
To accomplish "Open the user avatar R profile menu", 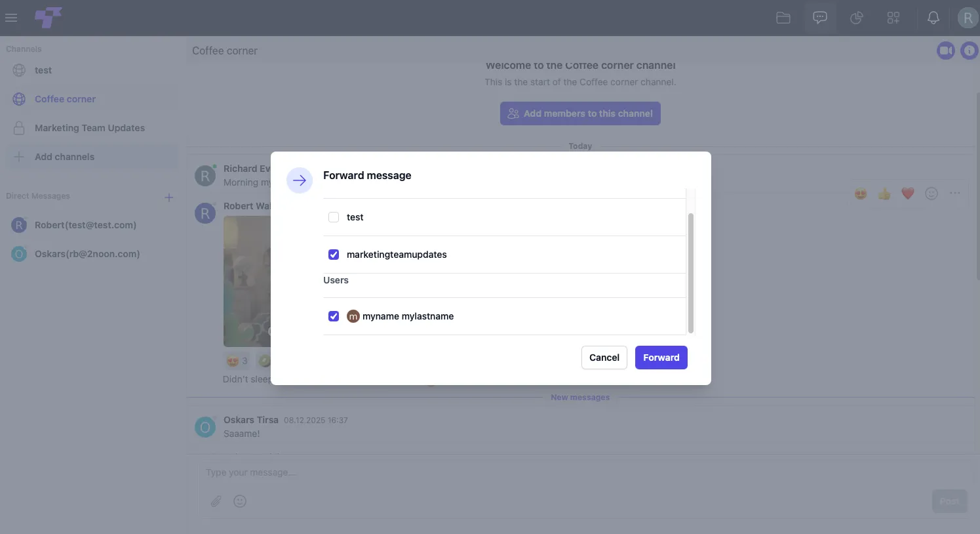I will 968,18.
